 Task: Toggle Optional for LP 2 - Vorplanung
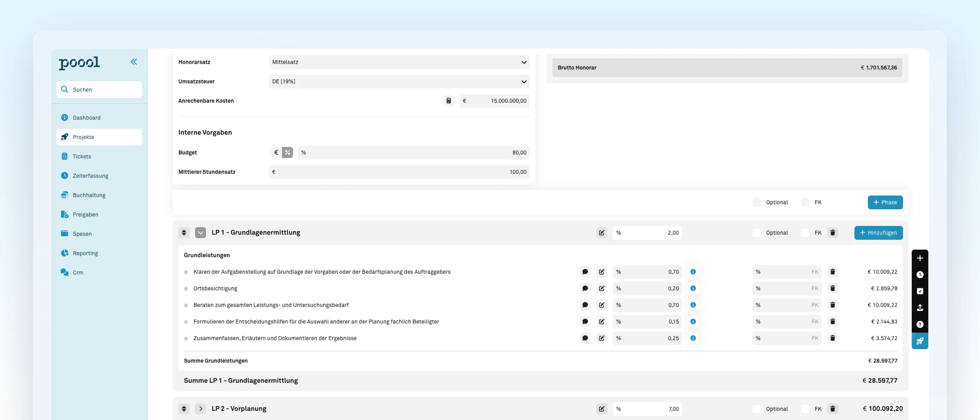(x=756, y=409)
